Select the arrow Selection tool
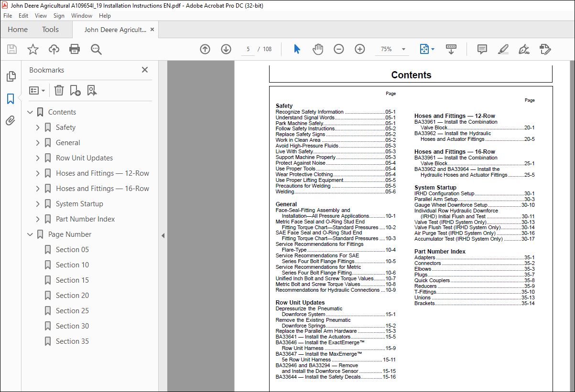575x392 pixels. click(x=297, y=49)
